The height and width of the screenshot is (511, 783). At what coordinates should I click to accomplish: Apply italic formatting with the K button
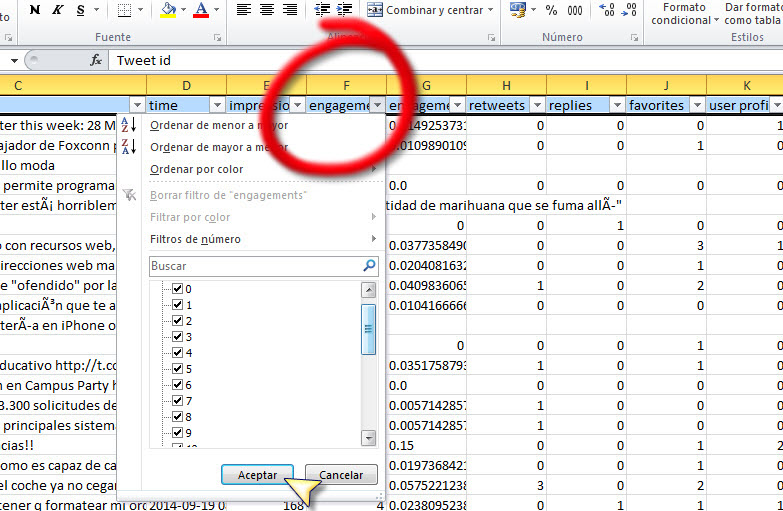point(58,10)
